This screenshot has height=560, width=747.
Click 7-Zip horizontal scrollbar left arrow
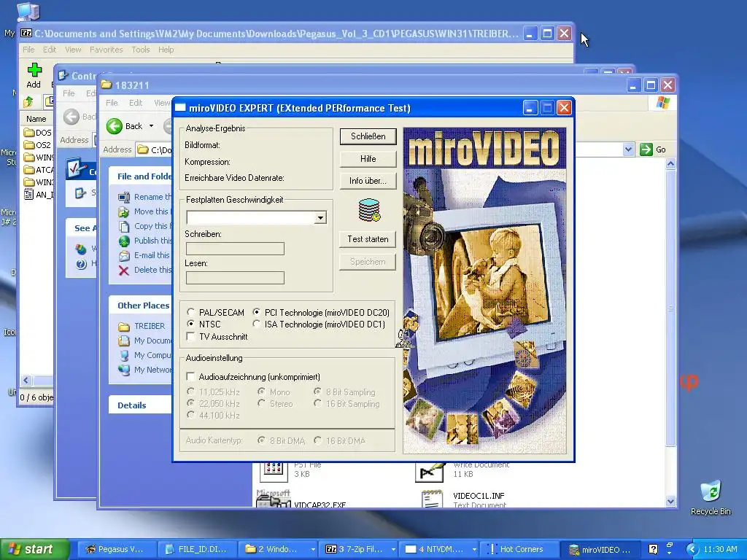point(26,380)
